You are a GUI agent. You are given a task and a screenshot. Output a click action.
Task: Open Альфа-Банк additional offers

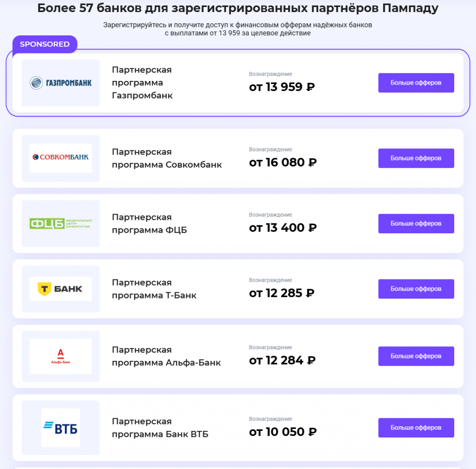coord(416,356)
